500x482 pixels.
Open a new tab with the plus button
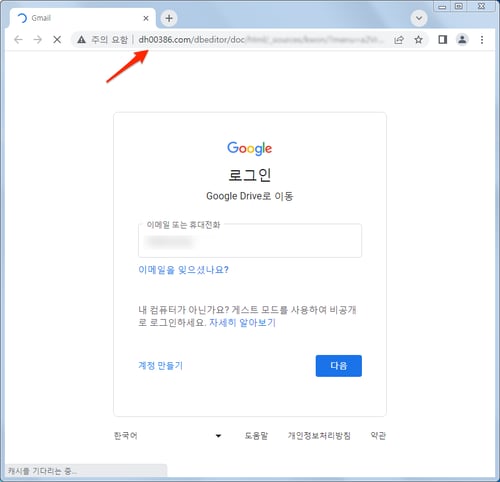click(x=169, y=18)
